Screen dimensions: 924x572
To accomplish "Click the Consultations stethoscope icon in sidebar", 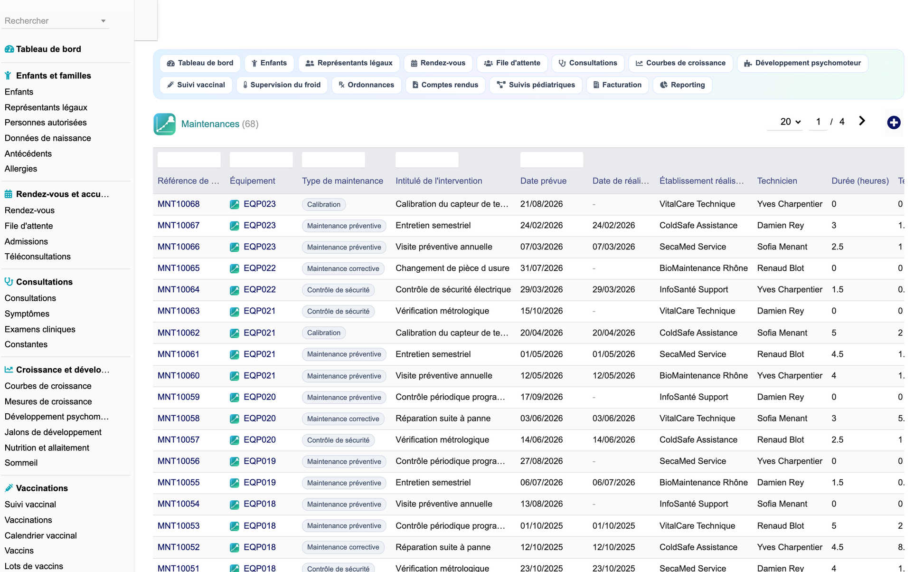I will click(x=9, y=282).
